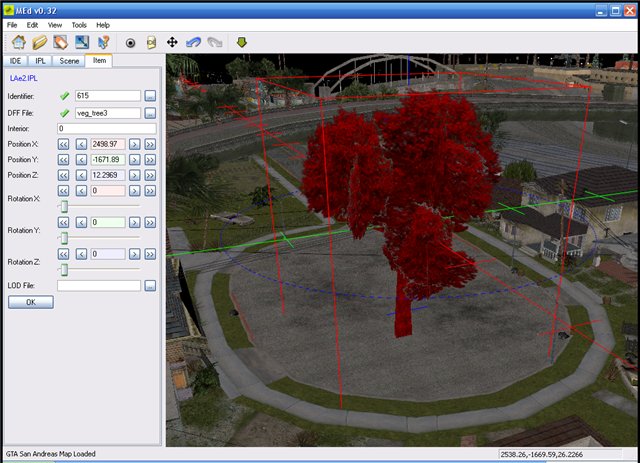
Task: Select the move cross-arrows tool
Action: (x=172, y=43)
